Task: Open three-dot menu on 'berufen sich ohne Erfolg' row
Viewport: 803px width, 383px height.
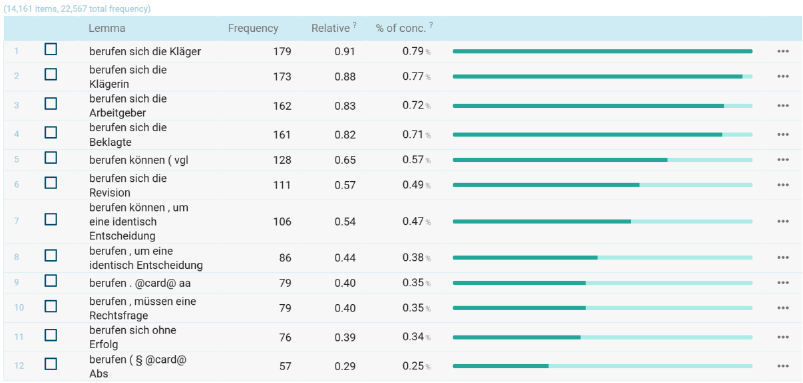Action: coord(783,336)
